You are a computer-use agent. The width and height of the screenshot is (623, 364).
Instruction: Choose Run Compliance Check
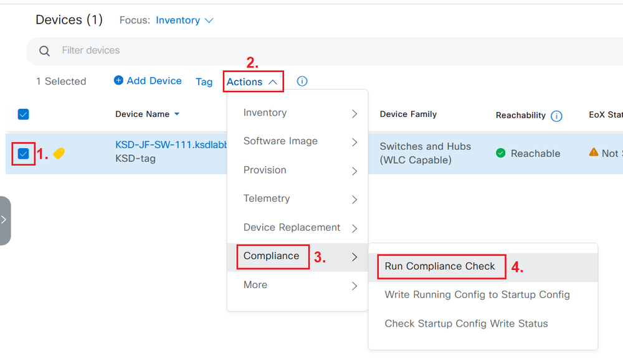(440, 266)
